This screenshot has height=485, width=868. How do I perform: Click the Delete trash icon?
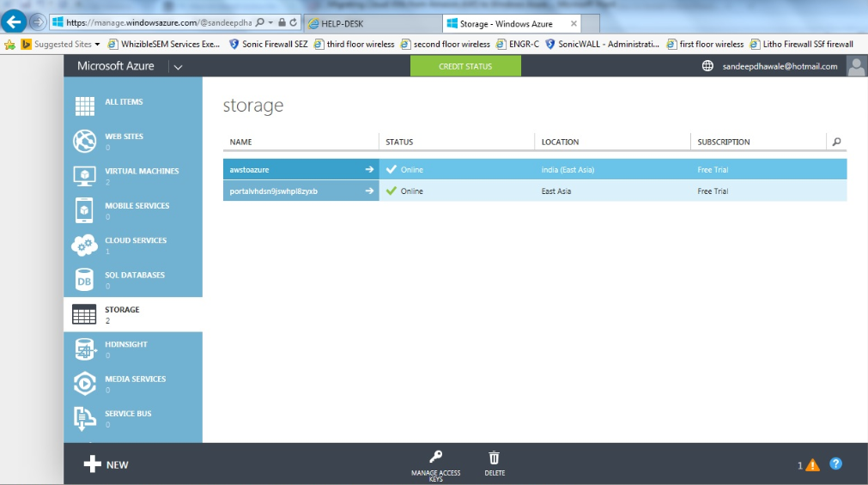(x=494, y=458)
